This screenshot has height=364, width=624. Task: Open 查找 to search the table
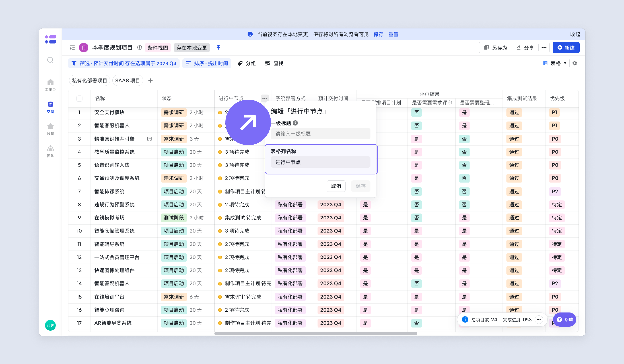[274, 63]
